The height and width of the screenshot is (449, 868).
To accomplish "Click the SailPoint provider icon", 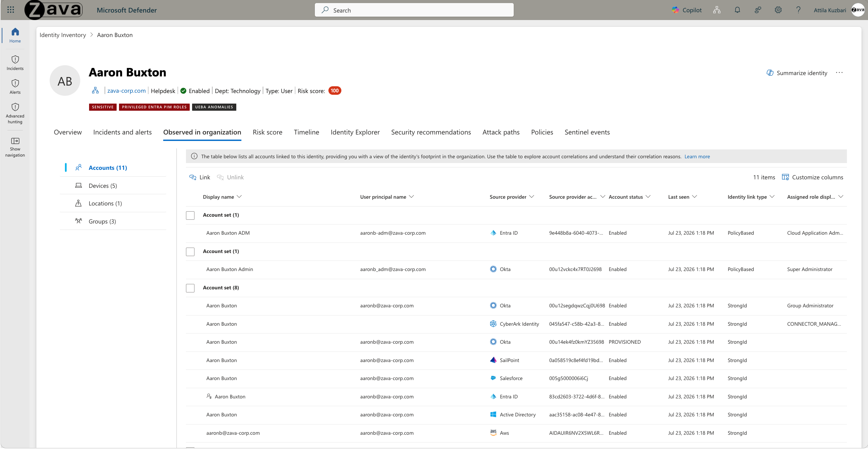I will 493,360.
